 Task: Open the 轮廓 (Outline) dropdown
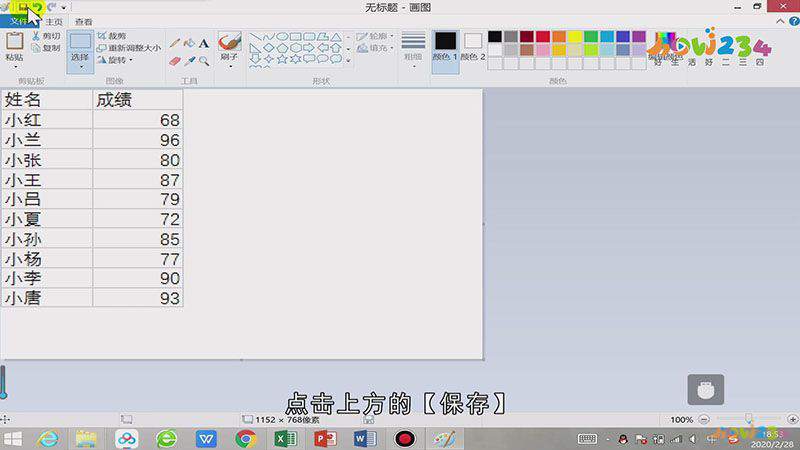375,36
